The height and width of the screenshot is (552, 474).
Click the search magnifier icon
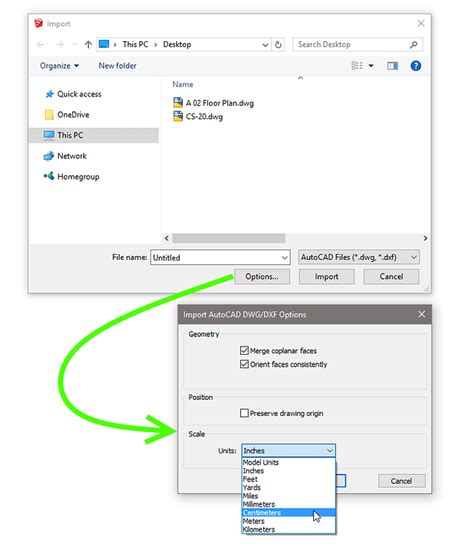[x=413, y=44]
